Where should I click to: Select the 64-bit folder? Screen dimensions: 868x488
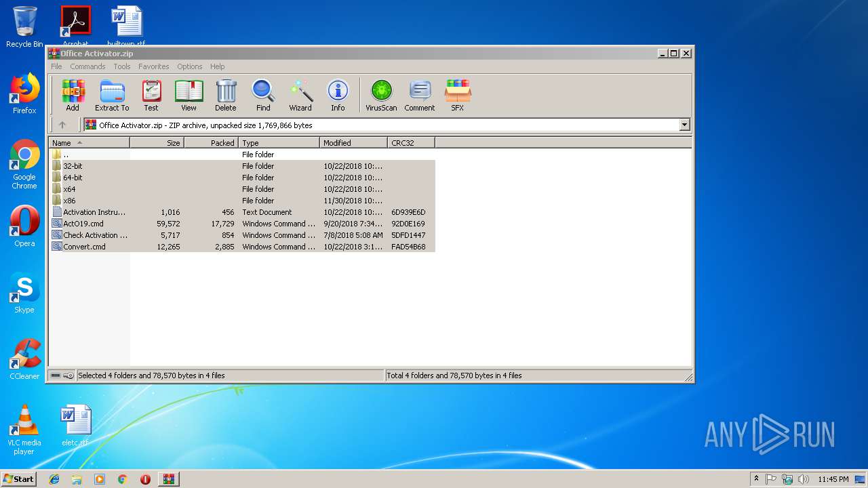(x=242, y=178)
